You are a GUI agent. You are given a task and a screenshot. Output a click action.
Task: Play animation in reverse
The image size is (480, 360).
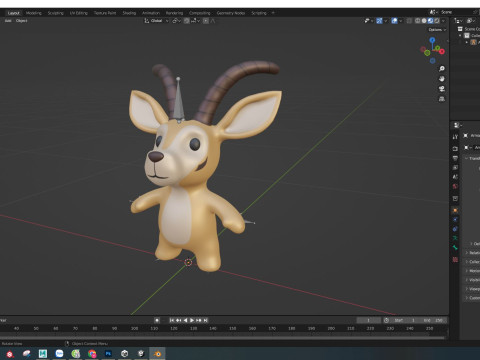tap(185, 320)
